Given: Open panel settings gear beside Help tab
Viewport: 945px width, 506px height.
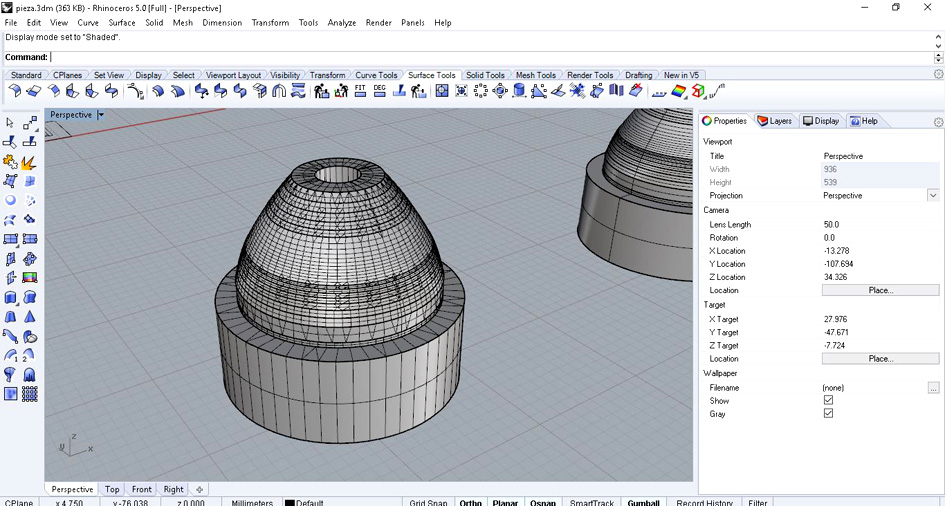Looking at the screenshot, I should pos(938,122).
